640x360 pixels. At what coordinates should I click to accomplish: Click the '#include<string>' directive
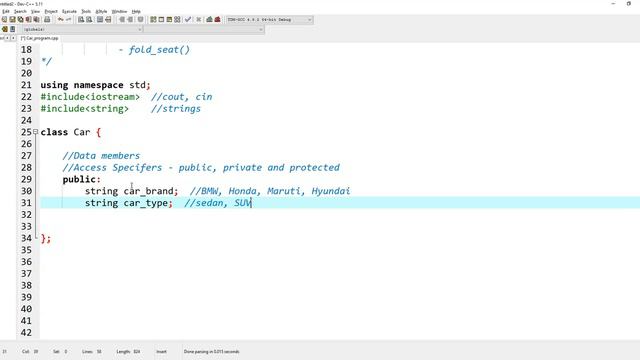[84, 109]
